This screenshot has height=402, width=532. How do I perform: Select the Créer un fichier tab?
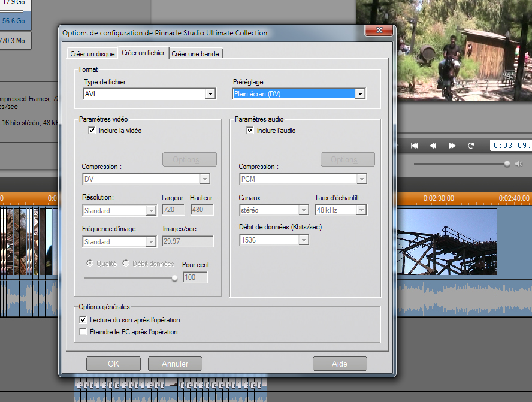coord(143,53)
